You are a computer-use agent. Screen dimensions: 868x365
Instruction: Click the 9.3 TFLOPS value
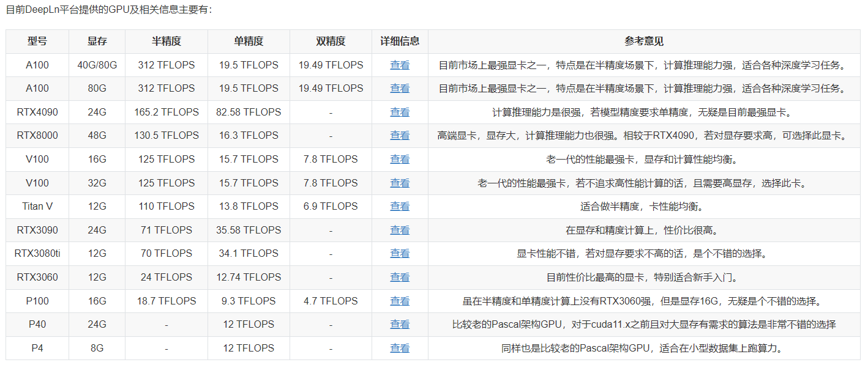(249, 301)
